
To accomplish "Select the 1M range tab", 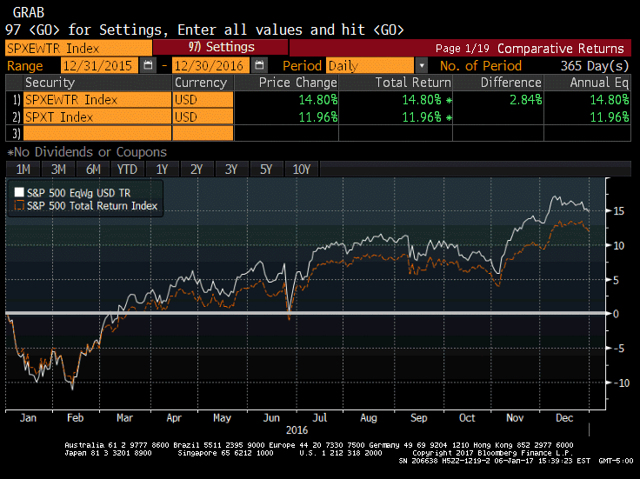I will pos(23,169).
